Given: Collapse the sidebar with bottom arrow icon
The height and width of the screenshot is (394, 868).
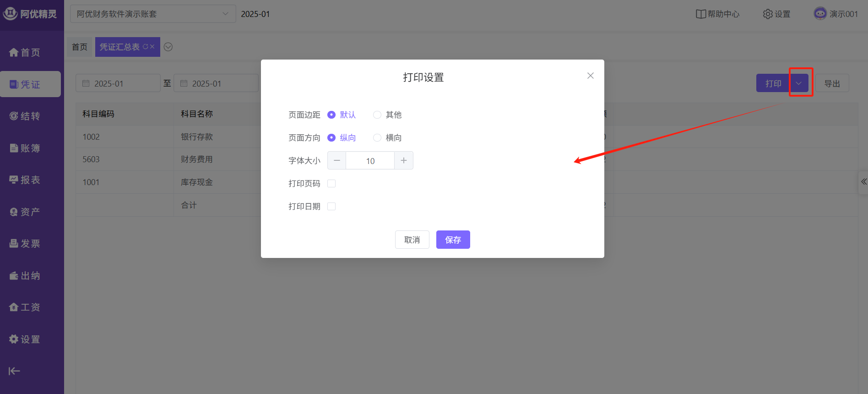Looking at the screenshot, I should click(x=14, y=371).
